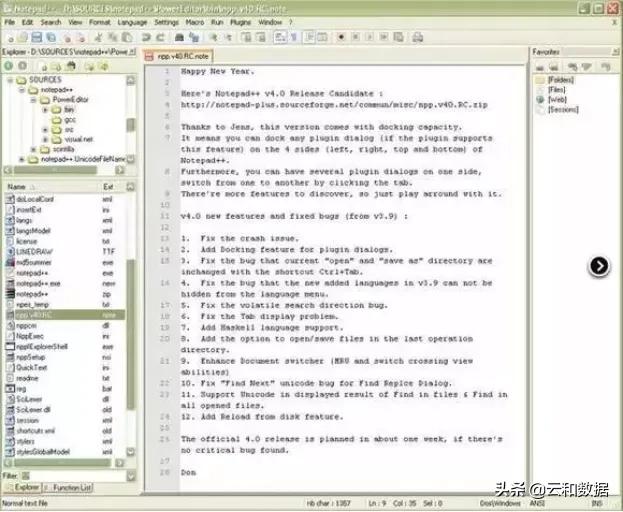Click the Save recorded macro icon
The width and height of the screenshot is (623, 512).
tap(398, 37)
